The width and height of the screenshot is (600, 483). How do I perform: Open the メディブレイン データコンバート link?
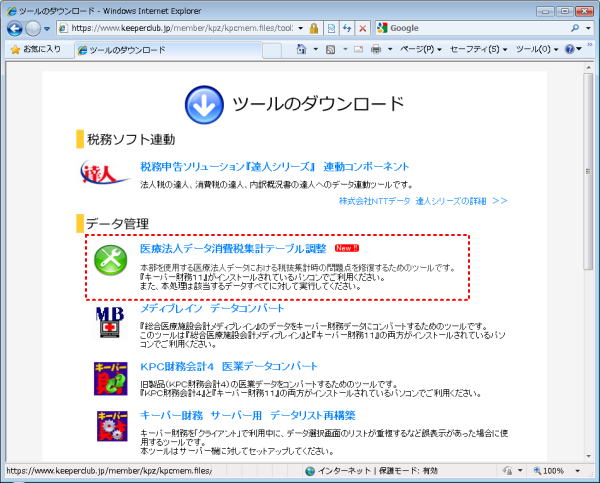click(x=213, y=308)
